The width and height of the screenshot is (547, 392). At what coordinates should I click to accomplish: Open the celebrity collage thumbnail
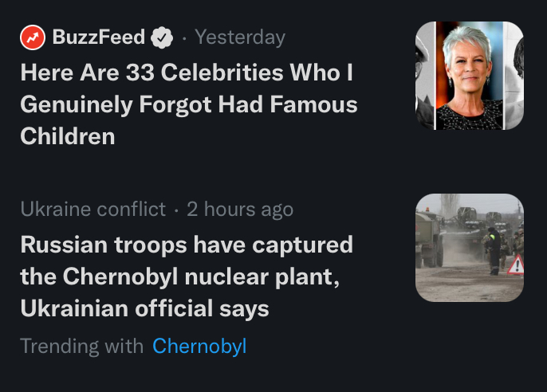[x=470, y=76]
